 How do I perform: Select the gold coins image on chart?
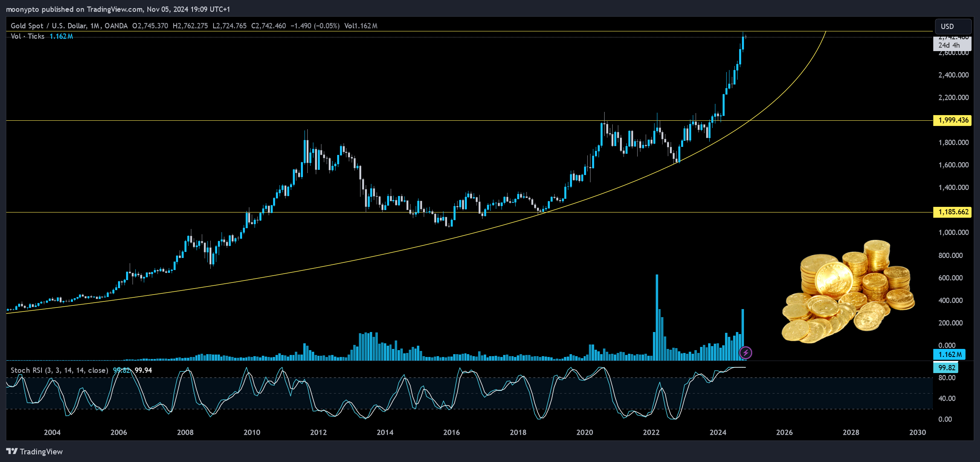[849, 292]
